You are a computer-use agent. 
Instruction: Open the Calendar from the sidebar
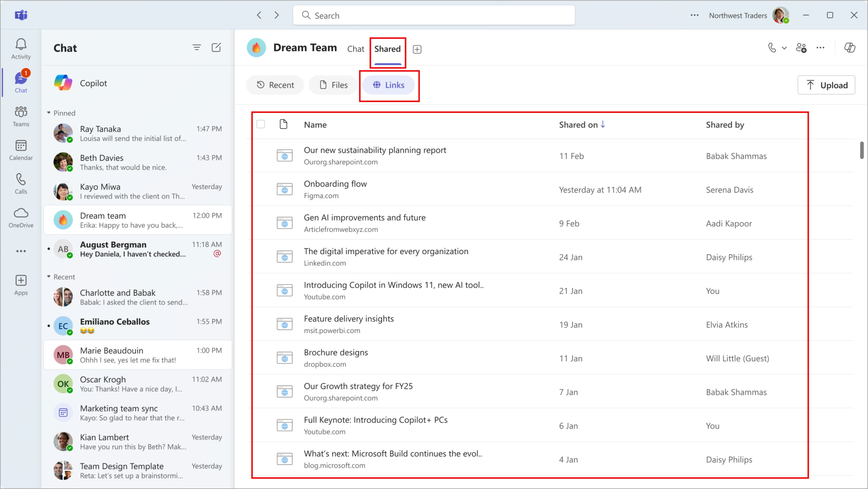[x=21, y=149]
